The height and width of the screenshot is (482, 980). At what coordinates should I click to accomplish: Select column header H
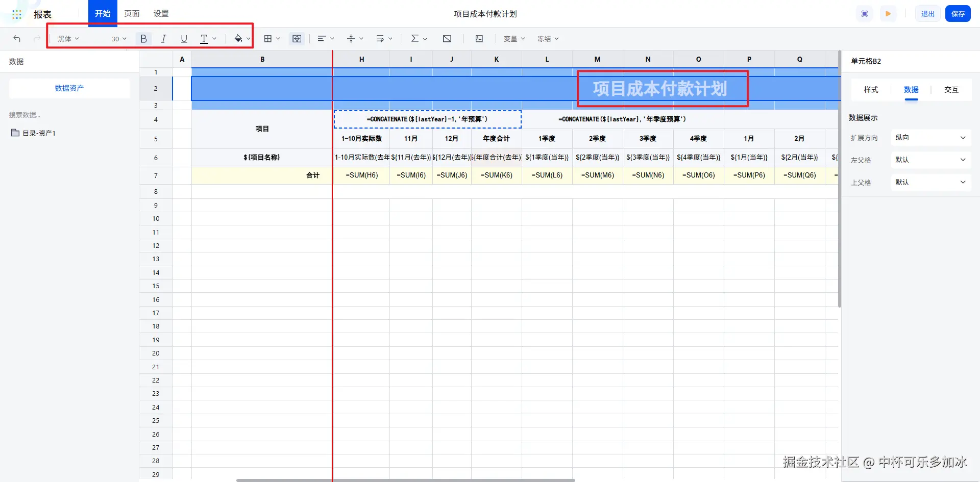[x=361, y=59]
